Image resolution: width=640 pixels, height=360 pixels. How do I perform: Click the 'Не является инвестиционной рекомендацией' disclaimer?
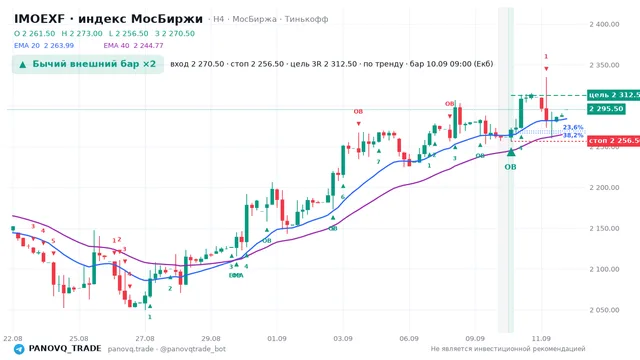[x=508, y=349]
